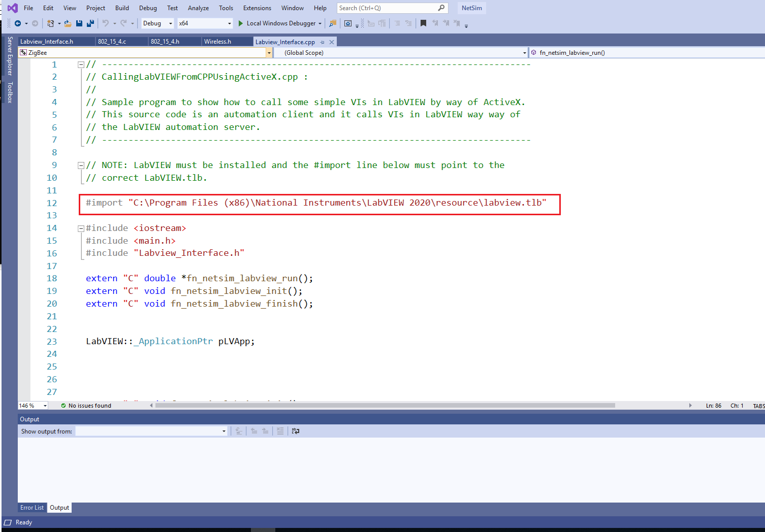
Task: Click the comment out selected lines icon
Action: pos(397,23)
